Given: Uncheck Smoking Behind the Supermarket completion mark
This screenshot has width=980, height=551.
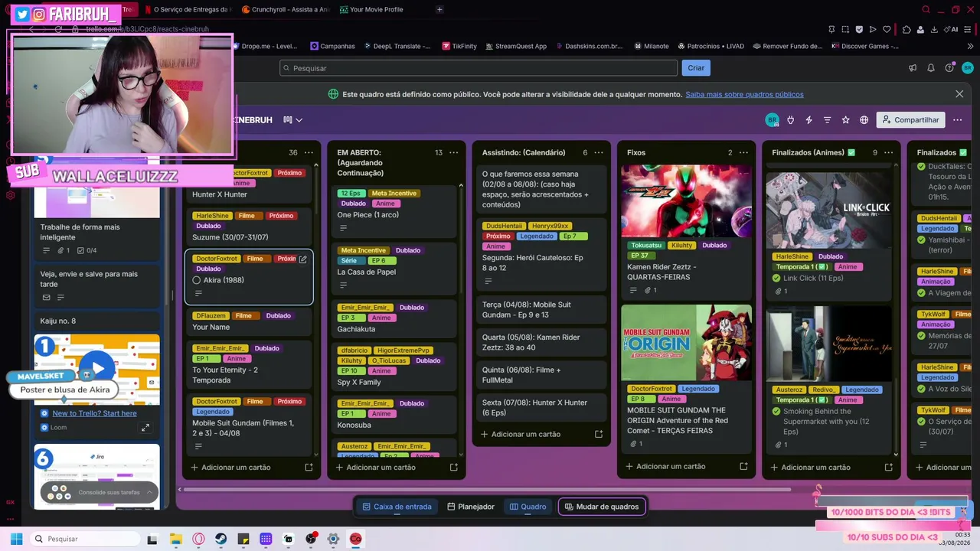Looking at the screenshot, I should pyautogui.click(x=776, y=411).
